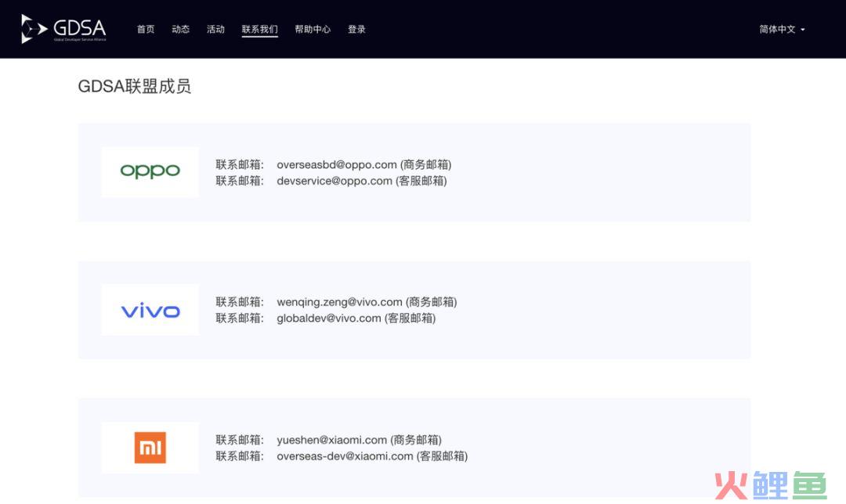Select the overseasbd@oppo.com business email
Viewport: 846px width, 504px height.
[x=337, y=164]
